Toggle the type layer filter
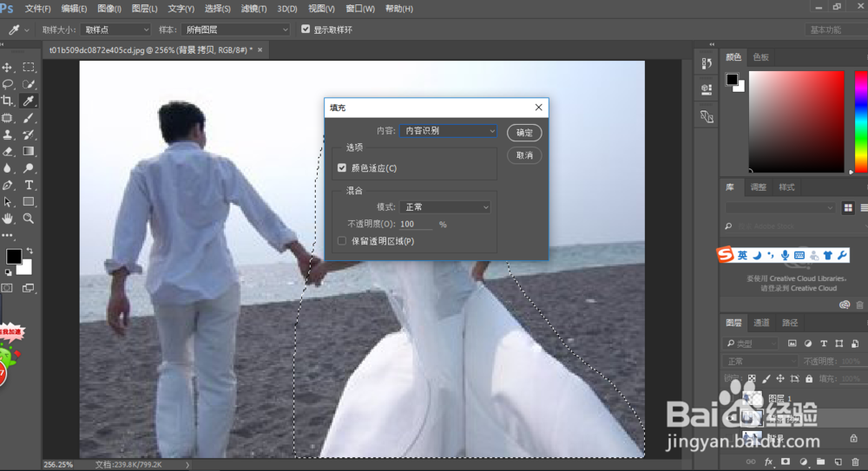This screenshot has height=471, width=868. click(x=824, y=343)
